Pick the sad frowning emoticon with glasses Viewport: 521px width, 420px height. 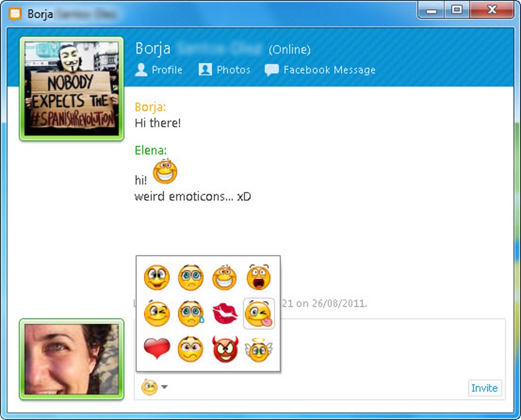(x=191, y=277)
